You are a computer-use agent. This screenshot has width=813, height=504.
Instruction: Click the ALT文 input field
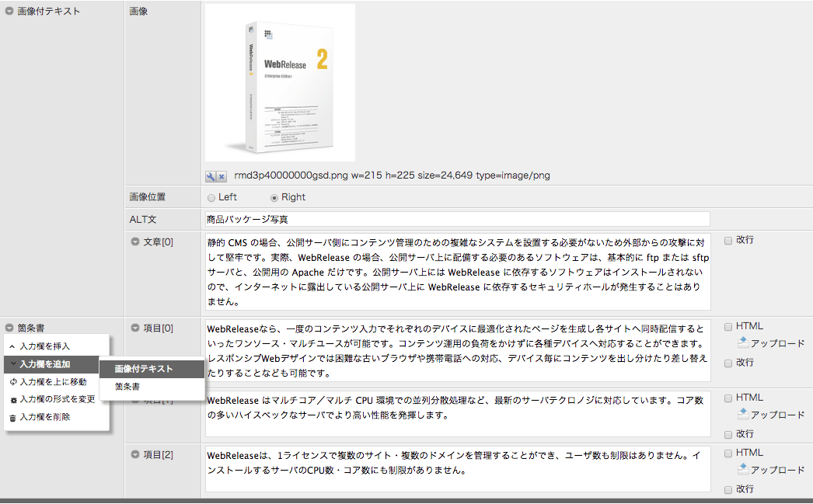(457, 219)
